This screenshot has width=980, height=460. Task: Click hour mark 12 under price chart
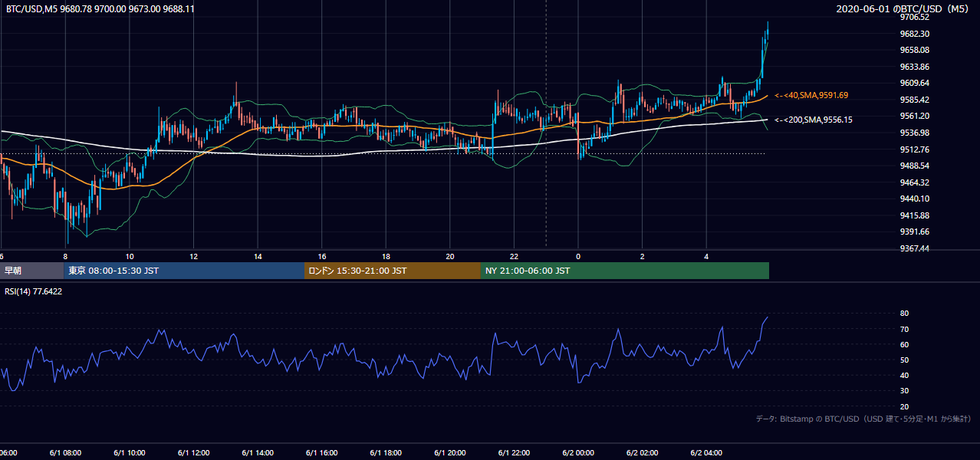pos(193,256)
